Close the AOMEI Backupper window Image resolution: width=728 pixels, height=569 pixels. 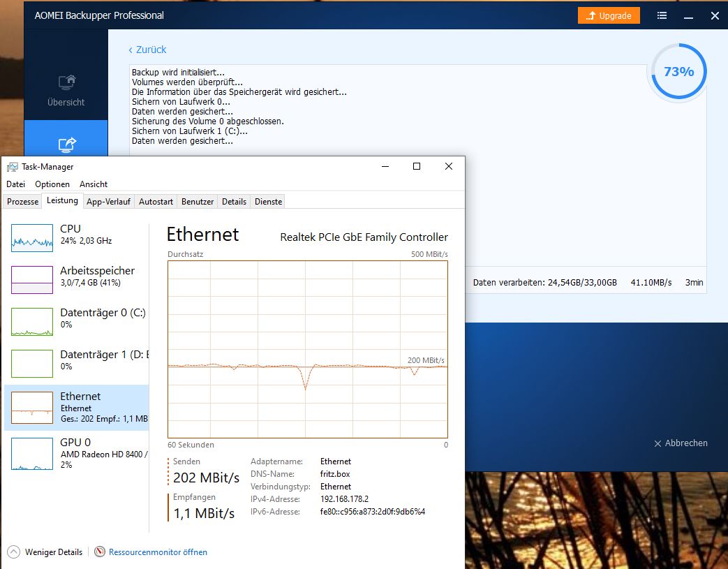pos(715,16)
